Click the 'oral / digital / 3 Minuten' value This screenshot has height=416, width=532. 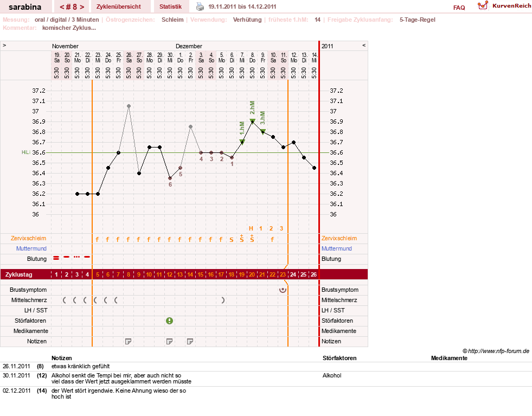[x=67, y=20]
